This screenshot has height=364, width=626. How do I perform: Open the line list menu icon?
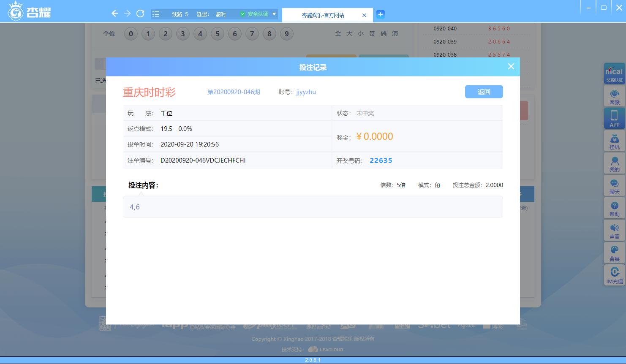[156, 14]
